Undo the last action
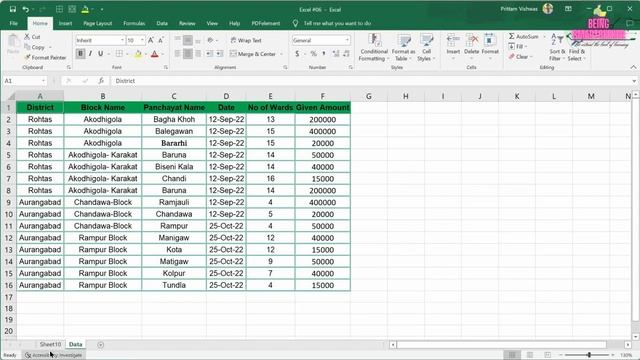 click(x=26, y=9)
